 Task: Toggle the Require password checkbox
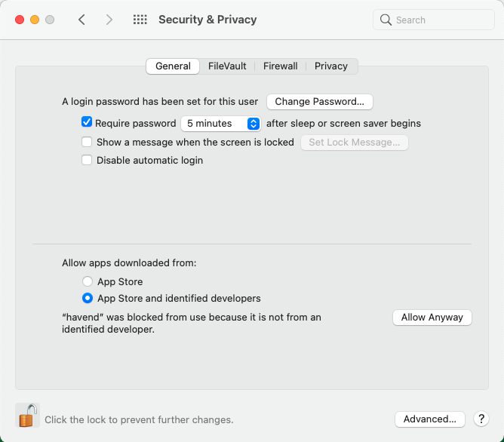87,122
